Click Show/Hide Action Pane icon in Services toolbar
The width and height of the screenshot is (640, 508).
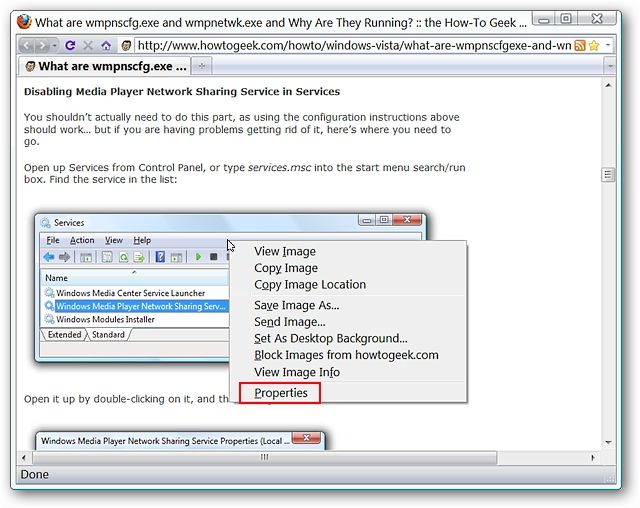coord(176,257)
